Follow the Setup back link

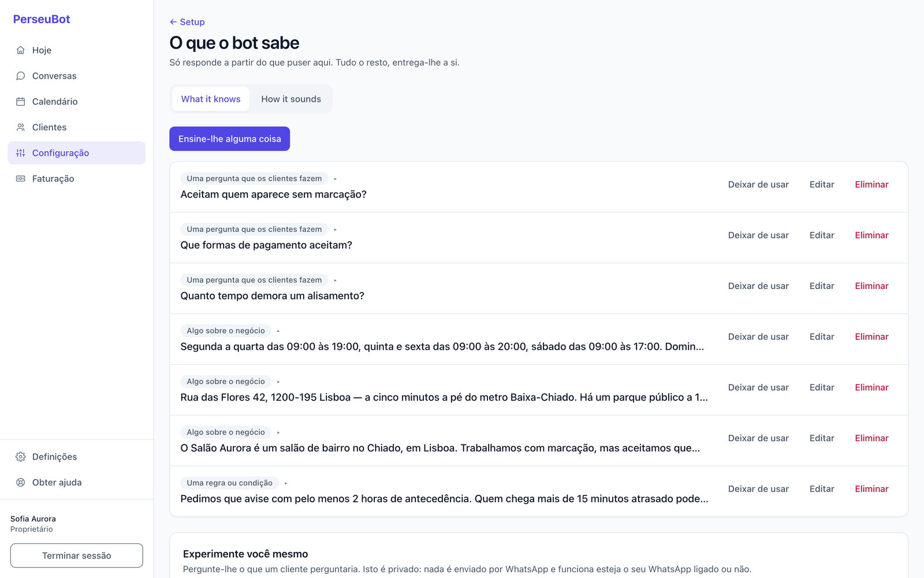187,22
